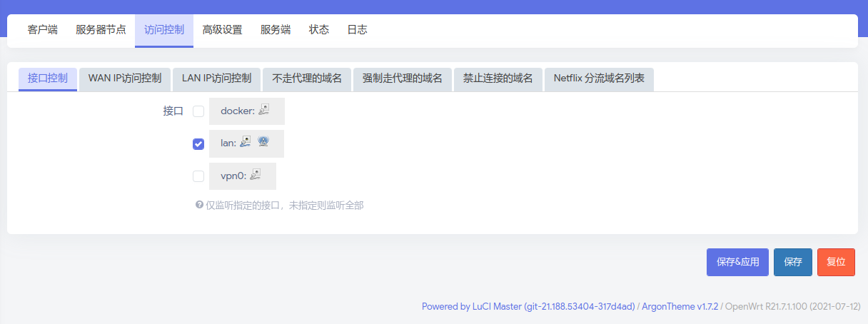Viewport: 868px width, 324px height.
Task: Open the LAN IP访问控制 subtab
Action: [216, 79]
